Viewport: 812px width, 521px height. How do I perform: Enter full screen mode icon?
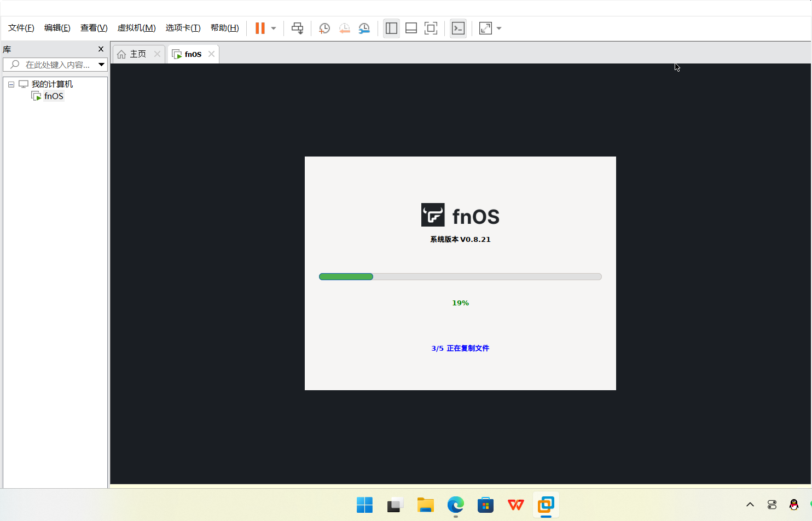click(431, 28)
